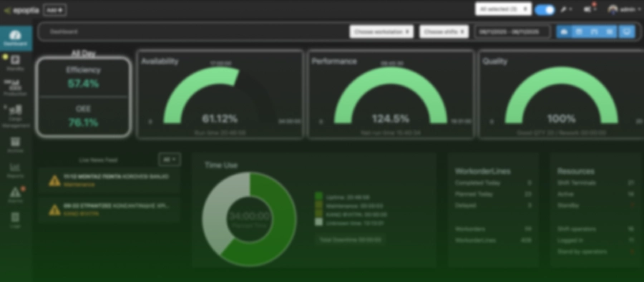This screenshot has width=644, height=282.
Task: Select the Delayed workorder lines row
Action: coord(493,205)
